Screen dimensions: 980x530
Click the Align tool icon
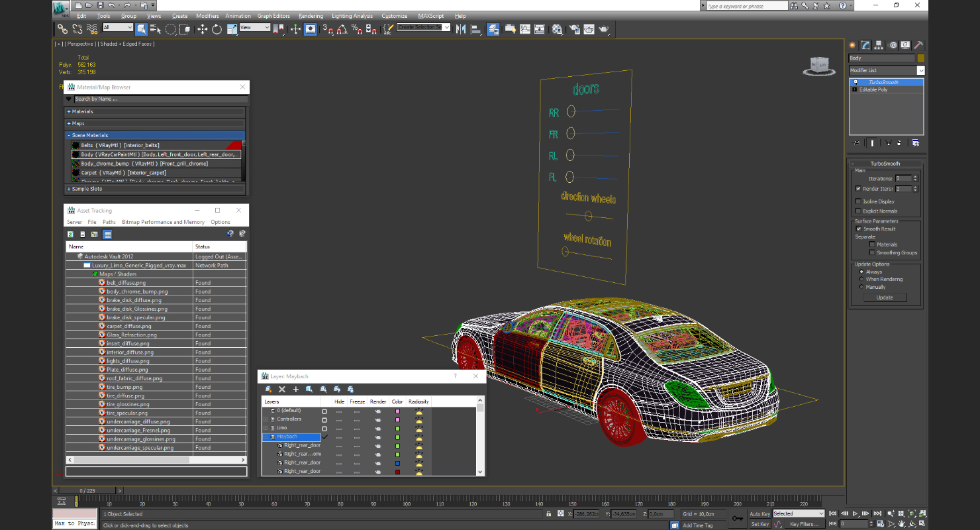pos(476,29)
